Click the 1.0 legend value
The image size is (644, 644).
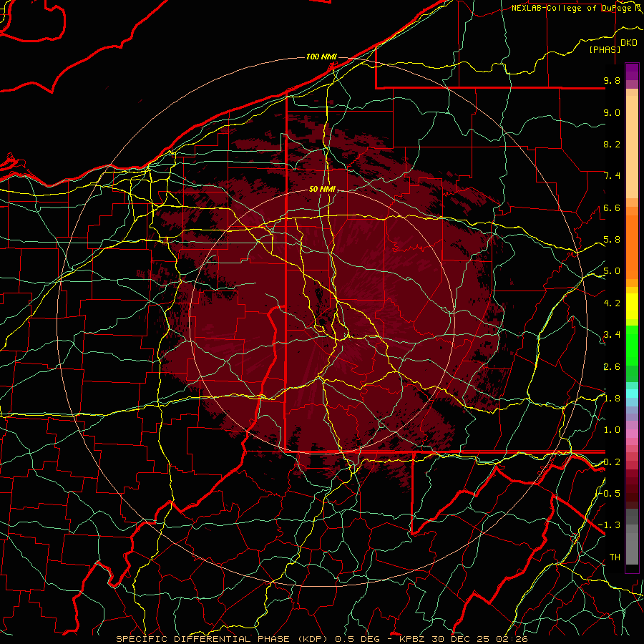pos(612,430)
